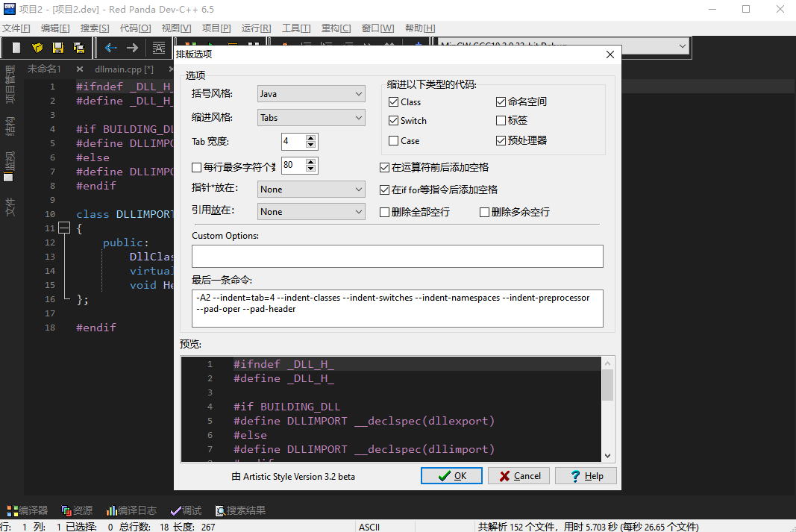
Task: Click the back navigation arrow icon
Action: point(110,47)
